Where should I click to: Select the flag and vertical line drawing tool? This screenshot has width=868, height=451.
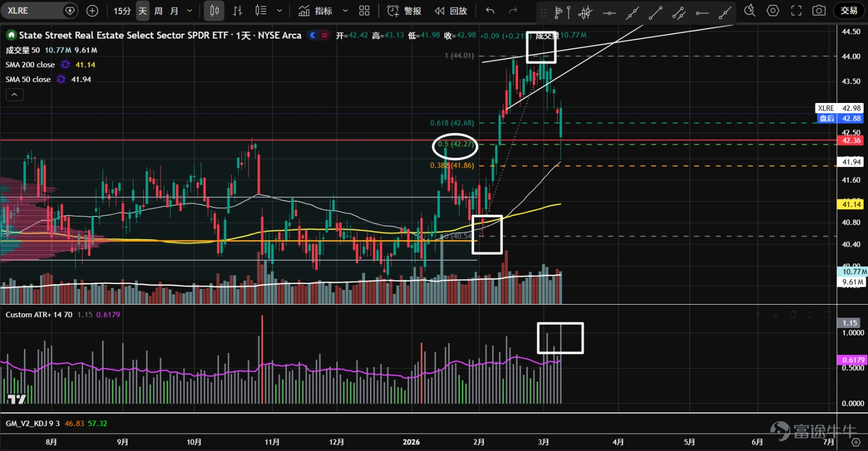[563, 12]
